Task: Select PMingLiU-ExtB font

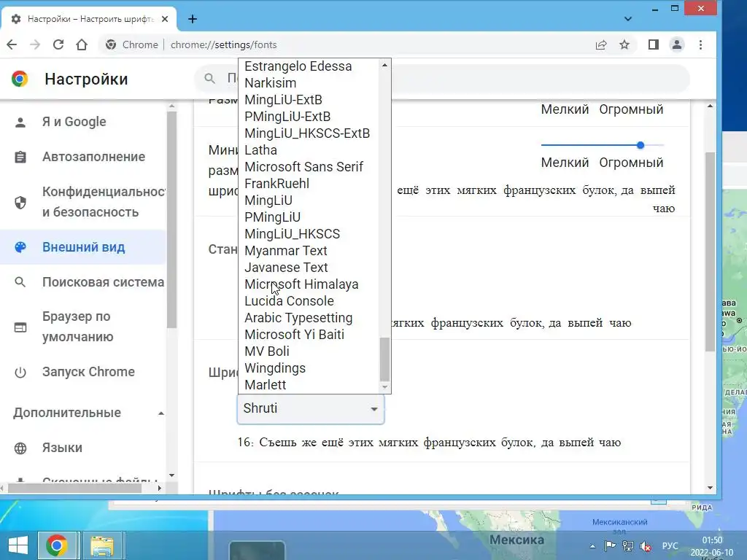Action: (309, 116)
